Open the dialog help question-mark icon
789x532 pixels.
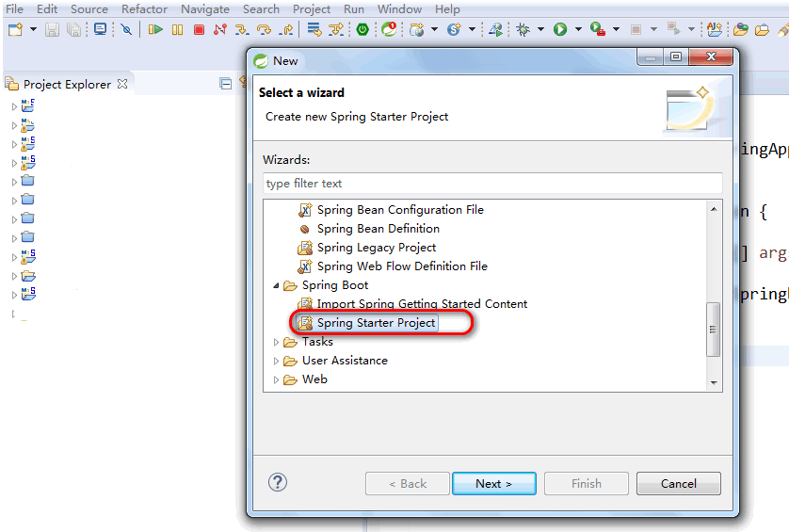(278, 482)
